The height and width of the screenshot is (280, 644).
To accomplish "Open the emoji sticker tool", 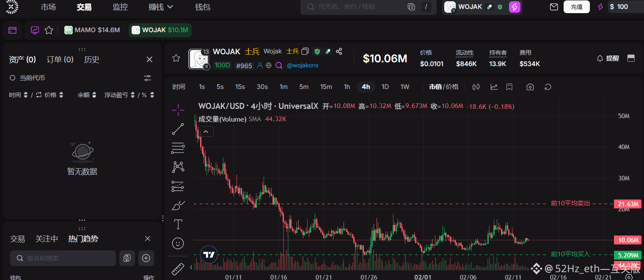I will coord(178,243).
